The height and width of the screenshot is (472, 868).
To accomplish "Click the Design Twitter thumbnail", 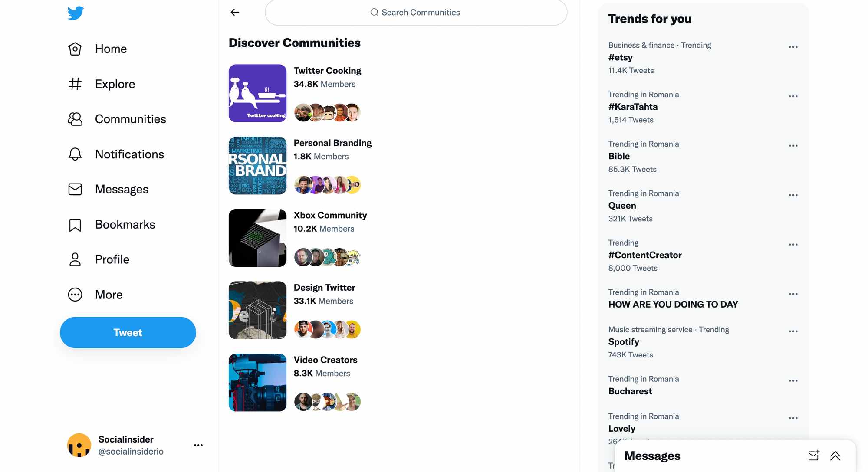I will pyautogui.click(x=257, y=310).
